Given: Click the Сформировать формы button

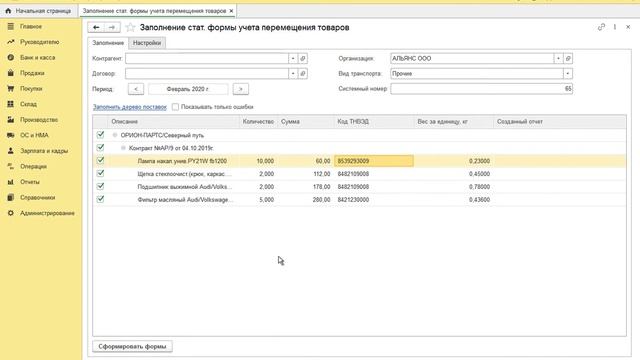Looking at the screenshot, I should (x=132, y=347).
